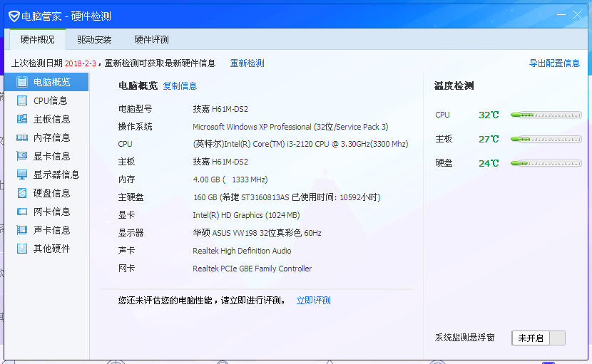This screenshot has width=592, height=364.
Task: Click the 电脑管家 shield logo icon
Action: click(14, 16)
